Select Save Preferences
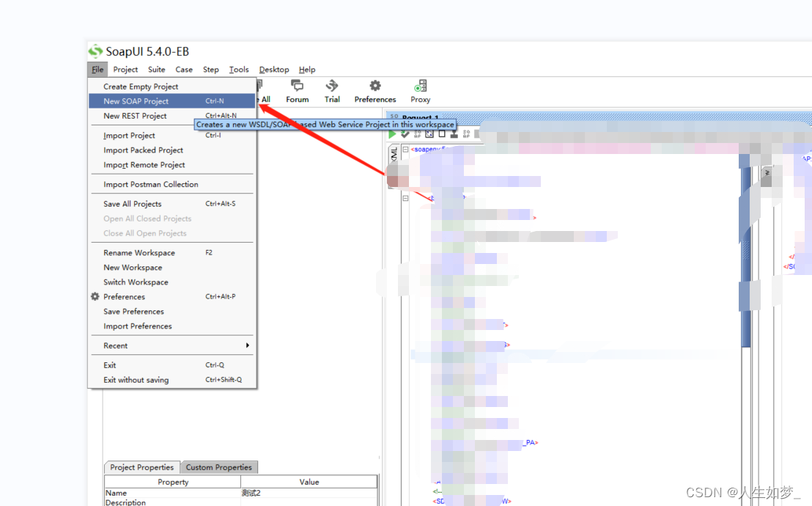This screenshot has width=812, height=506. (x=172, y=311)
